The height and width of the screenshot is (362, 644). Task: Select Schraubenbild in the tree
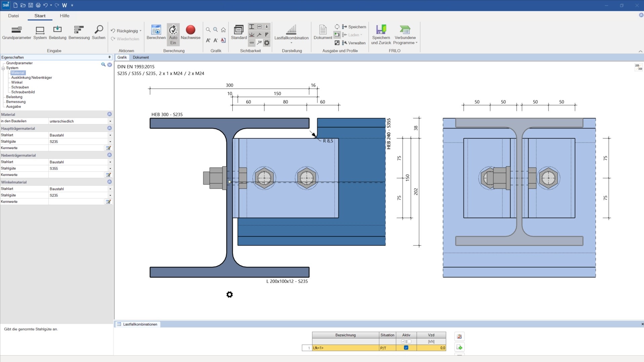coord(23,92)
